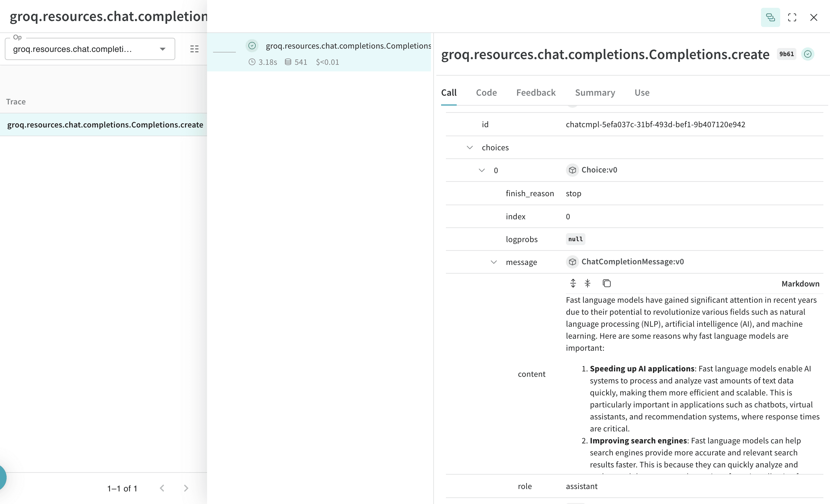Open the Markdown format selector
This screenshot has height=504, width=830.
800,284
